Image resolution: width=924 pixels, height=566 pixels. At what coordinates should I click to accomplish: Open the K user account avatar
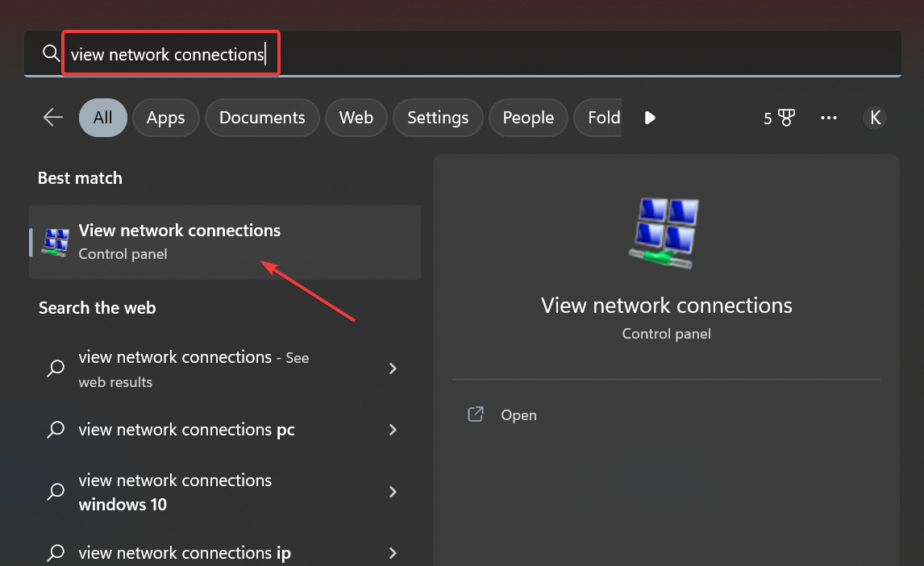[875, 118]
